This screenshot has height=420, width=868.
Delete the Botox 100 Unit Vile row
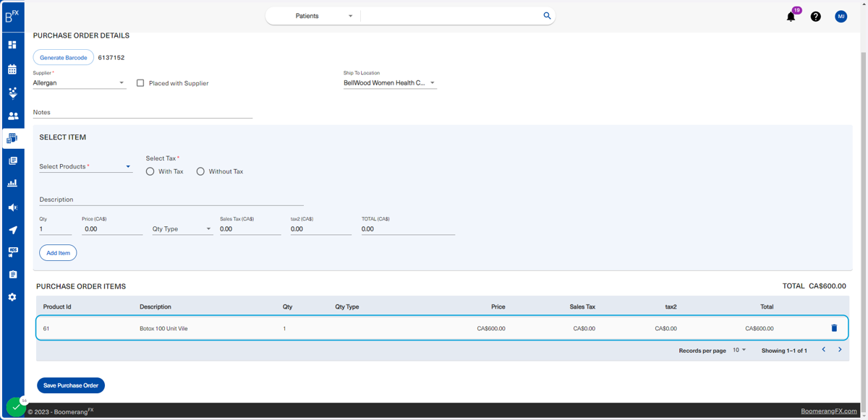click(x=834, y=328)
